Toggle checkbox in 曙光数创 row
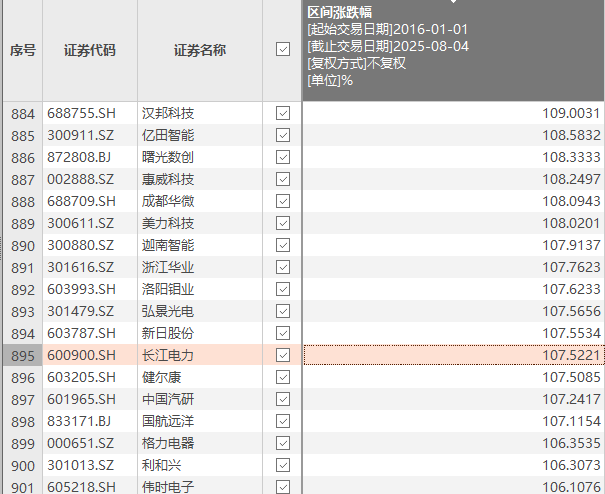The height and width of the screenshot is (494, 605). click(283, 157)
